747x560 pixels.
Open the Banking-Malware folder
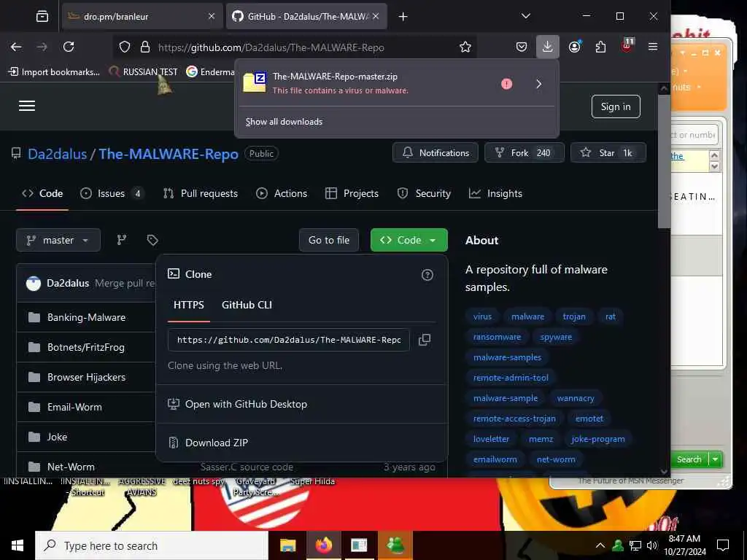pos(86,317)
